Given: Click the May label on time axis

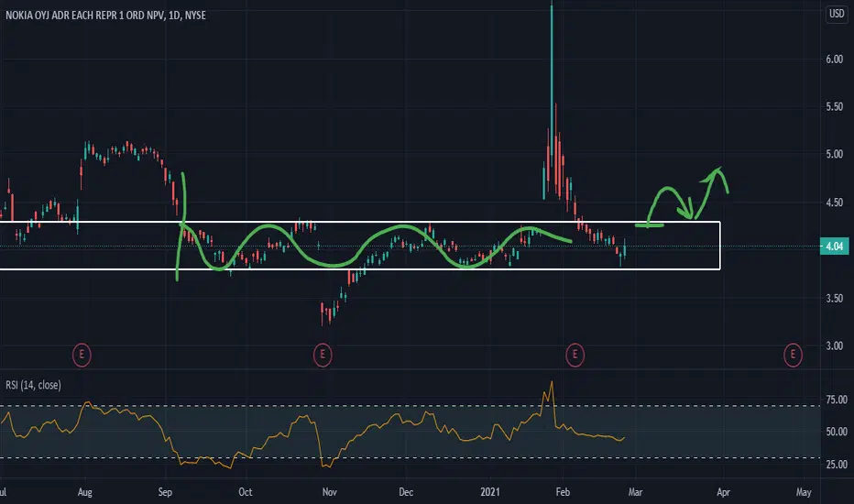Looking at the screenshot, I should 804,493.
